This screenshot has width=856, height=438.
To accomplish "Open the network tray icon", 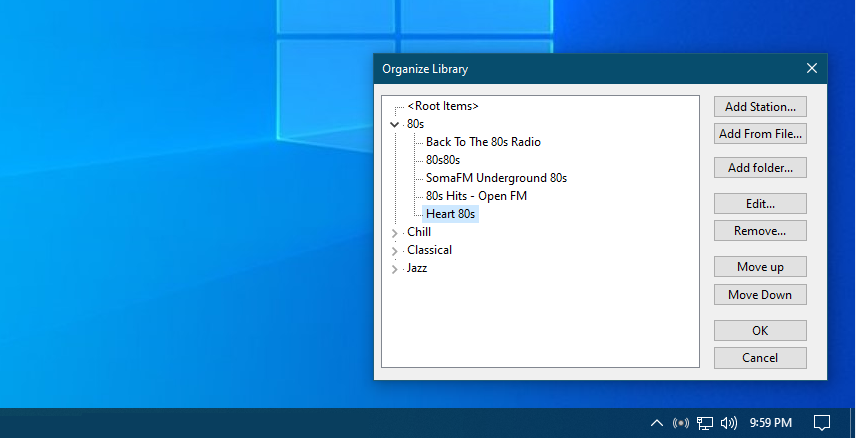I will (x=705, y=423).
